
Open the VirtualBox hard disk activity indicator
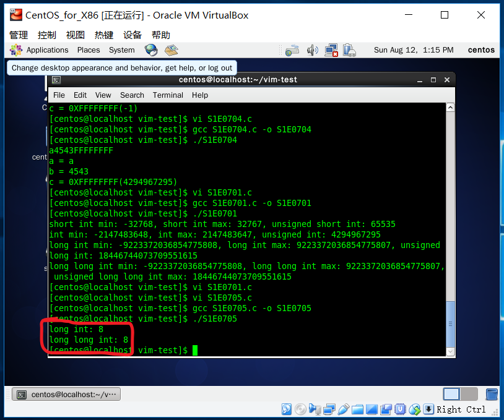pos(287,409)
